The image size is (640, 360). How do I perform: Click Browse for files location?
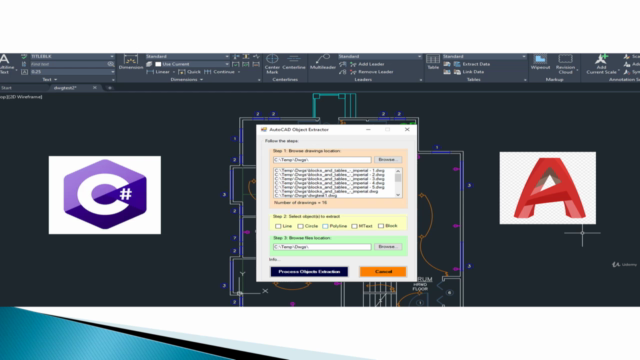(x=387, y=247)
